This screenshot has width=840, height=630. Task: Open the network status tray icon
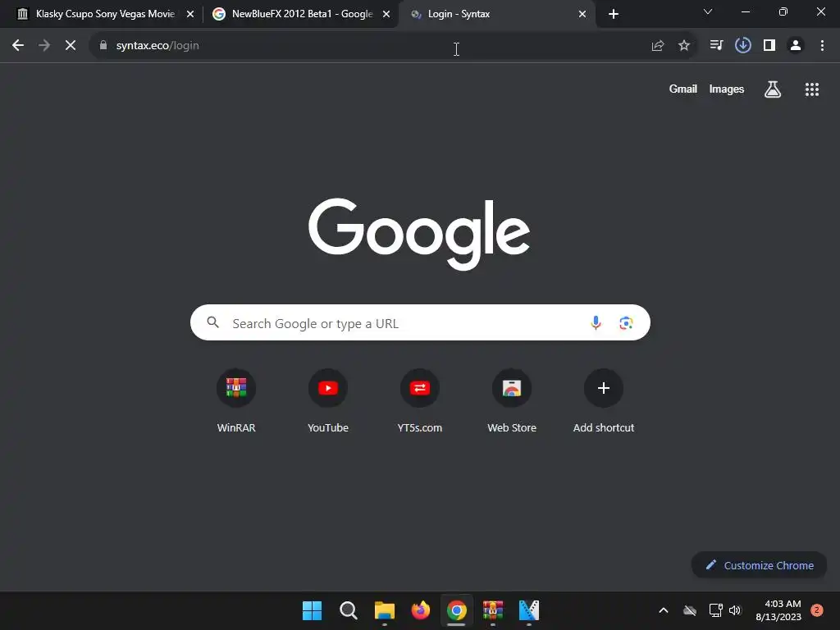715,610
